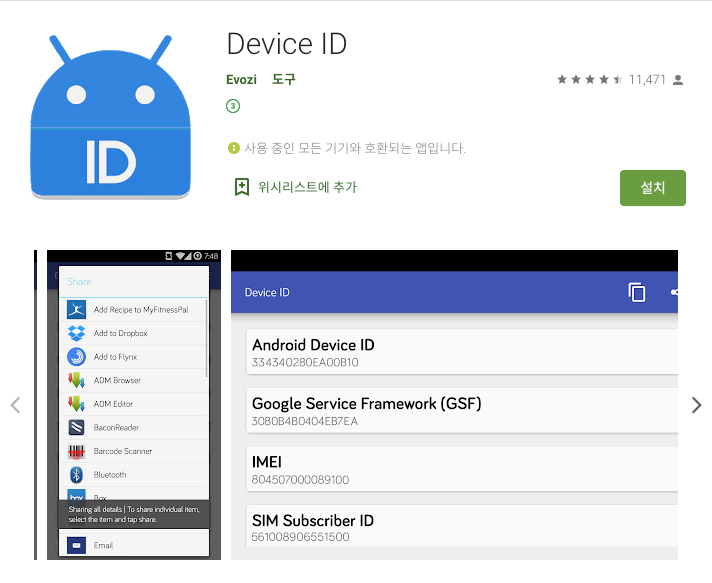712x583 pixels.
Task: Open the 도구 category link
Action: [x=283, y=79]
